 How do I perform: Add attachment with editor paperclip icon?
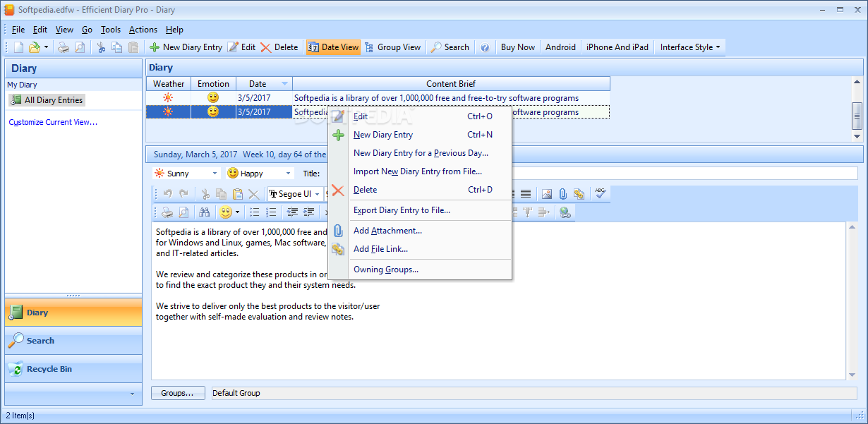(563, 194)
